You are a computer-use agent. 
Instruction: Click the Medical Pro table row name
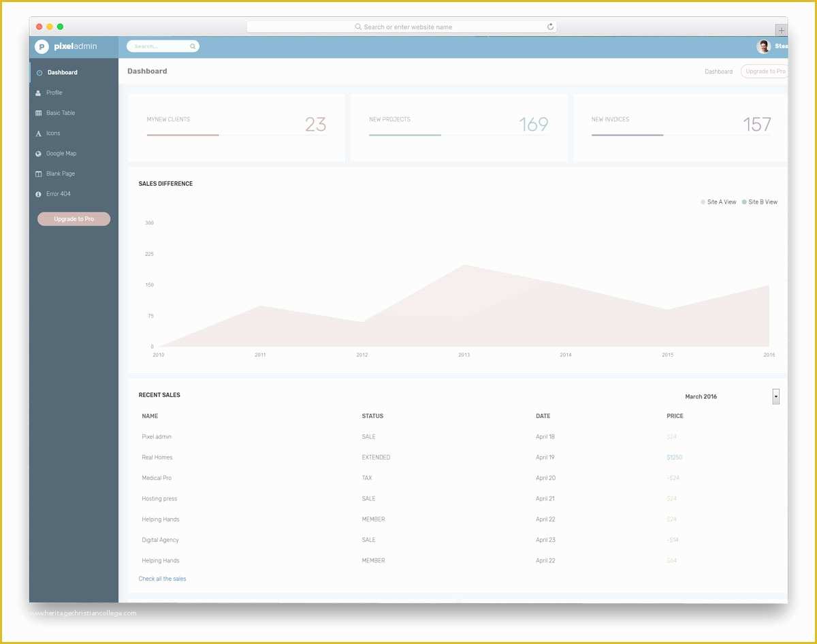pos(157,478)
